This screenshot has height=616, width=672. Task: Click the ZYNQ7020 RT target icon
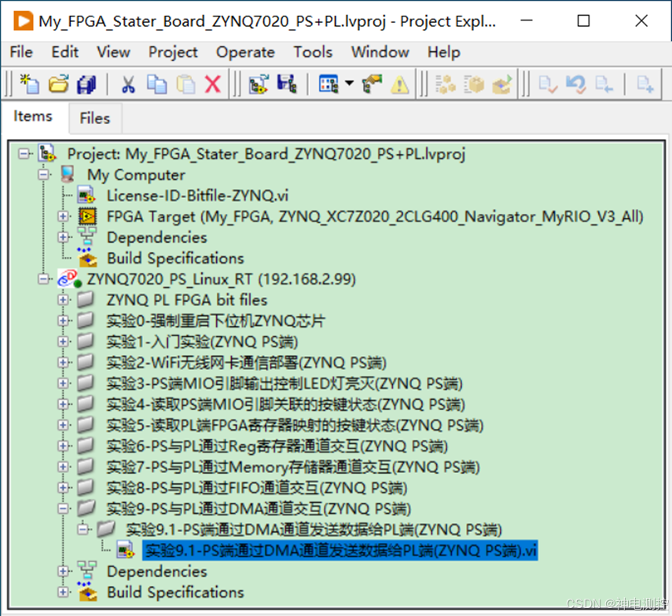(x=69, y=279)
